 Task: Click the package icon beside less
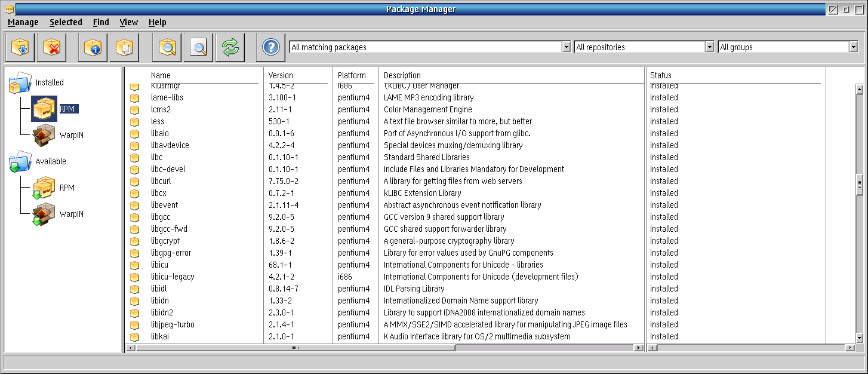tap(135, 121)
